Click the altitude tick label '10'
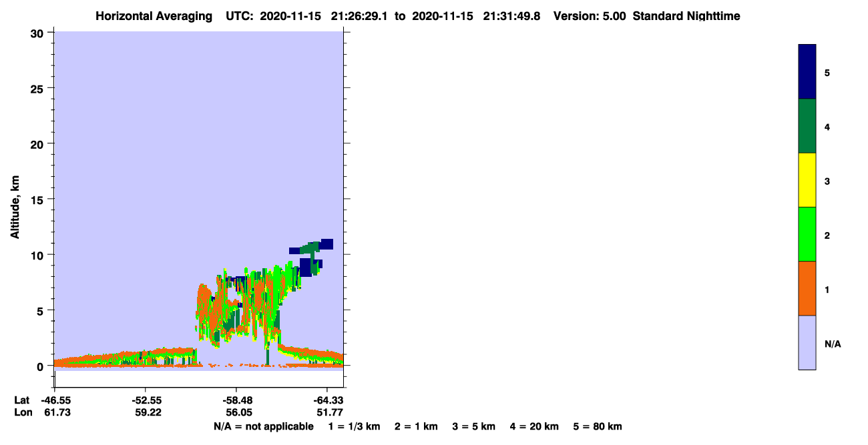 39,255
